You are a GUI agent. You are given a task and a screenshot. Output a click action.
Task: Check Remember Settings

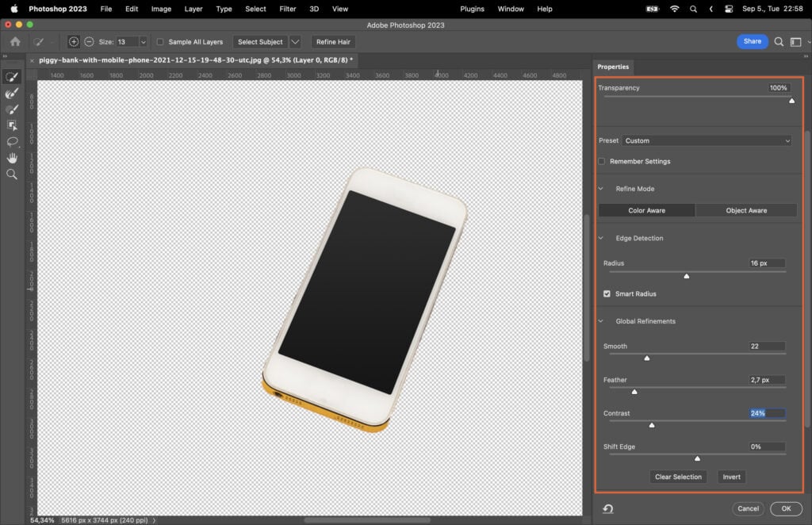(x=601, y=161)
